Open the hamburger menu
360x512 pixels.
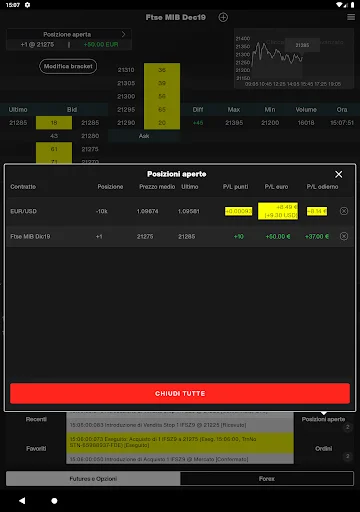click(351, 17)
